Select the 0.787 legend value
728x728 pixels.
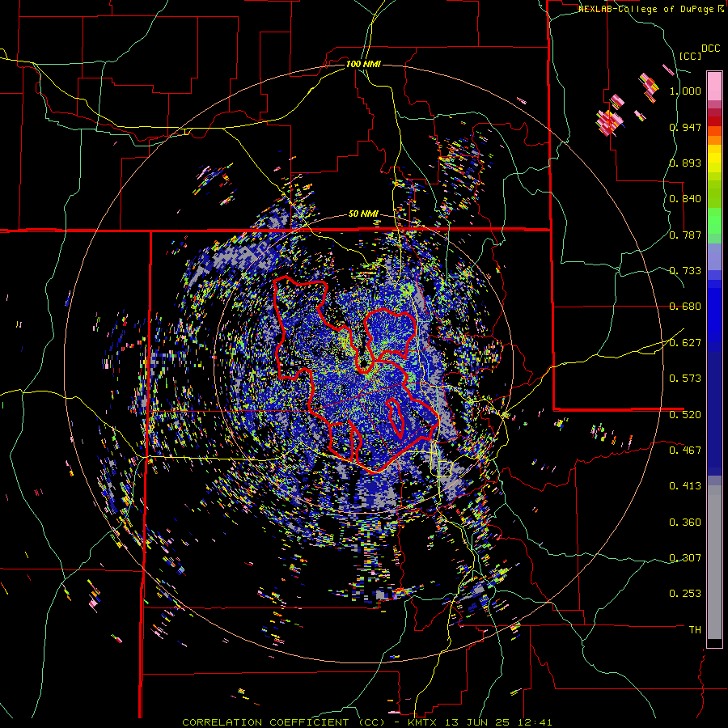coord(685,235)
